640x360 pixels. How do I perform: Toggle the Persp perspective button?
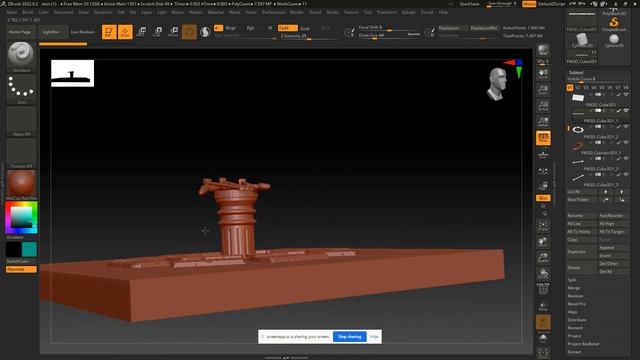tap(543, 138)
